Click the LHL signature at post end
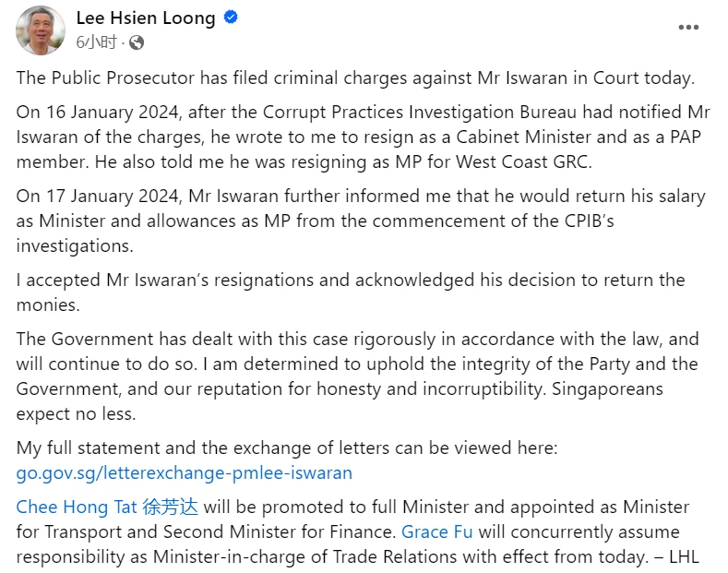Image resolution: width=728 pixels, height=573 pixels. coord(684,556)
